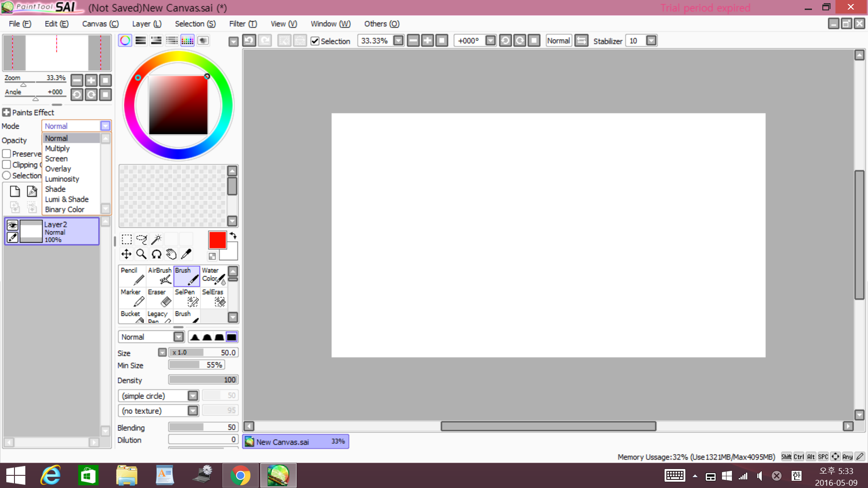The width and height of the screenshot is (868, 488).
Task: Click the red foreground color swatch
Action: [217, 239]
